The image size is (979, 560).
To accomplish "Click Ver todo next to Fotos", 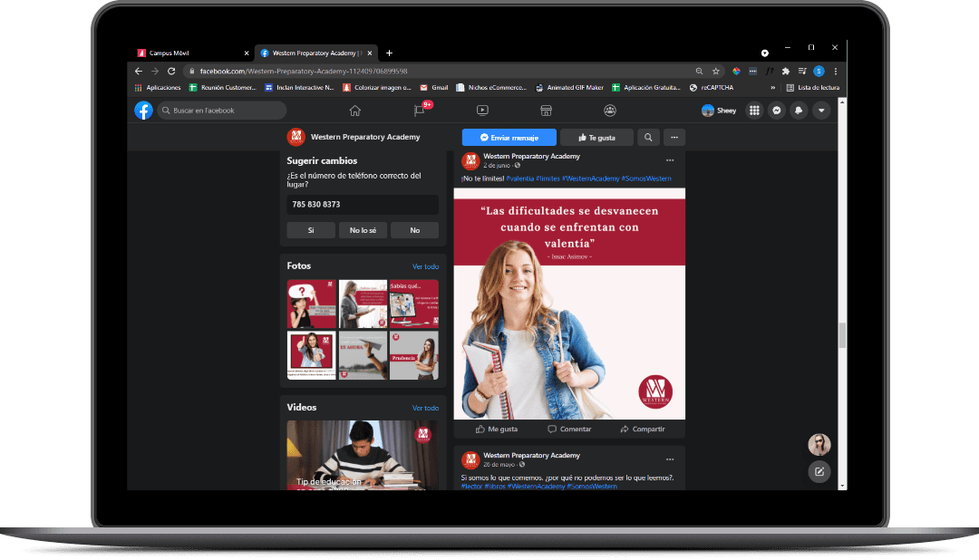I will pyautogui.click(x=425, y=266).
